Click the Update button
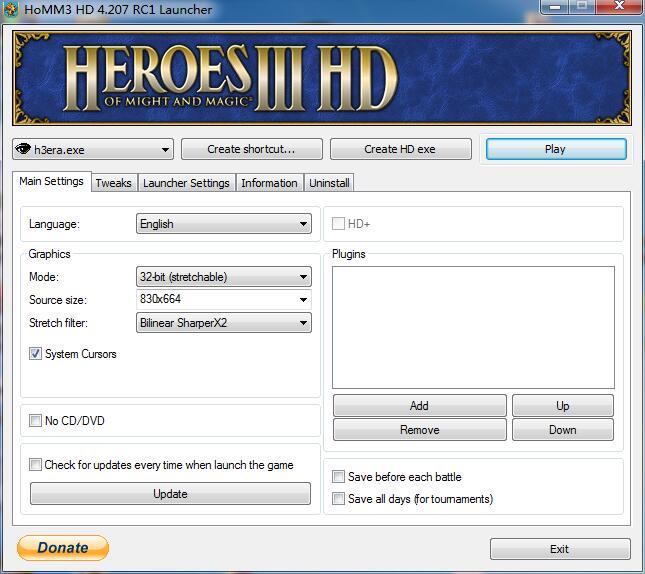Screen dimensions: 645x574 [170, 493]
